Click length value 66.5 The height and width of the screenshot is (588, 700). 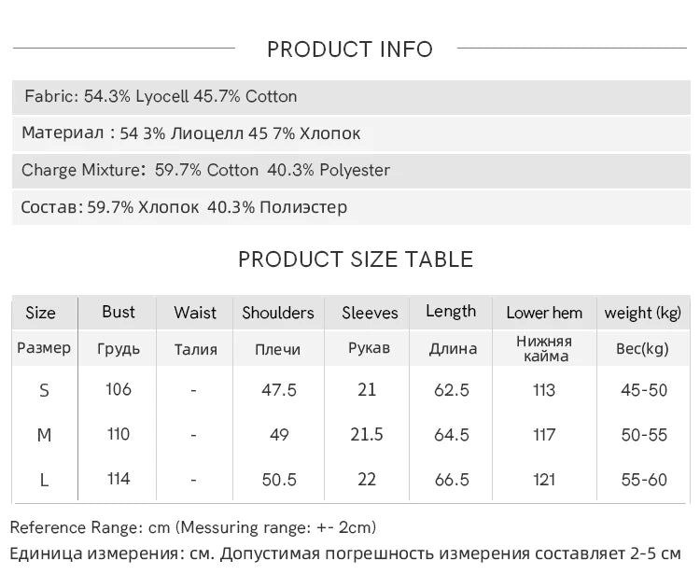(452, 480)
